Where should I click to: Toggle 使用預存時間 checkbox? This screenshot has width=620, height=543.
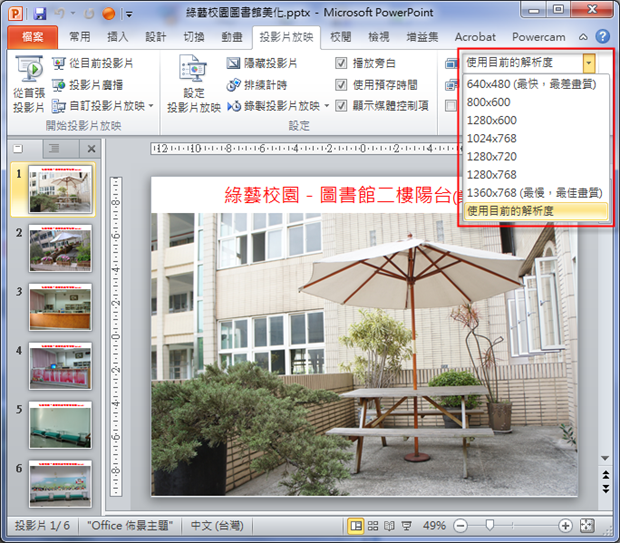pyautogui.click(x=341, y=85)
